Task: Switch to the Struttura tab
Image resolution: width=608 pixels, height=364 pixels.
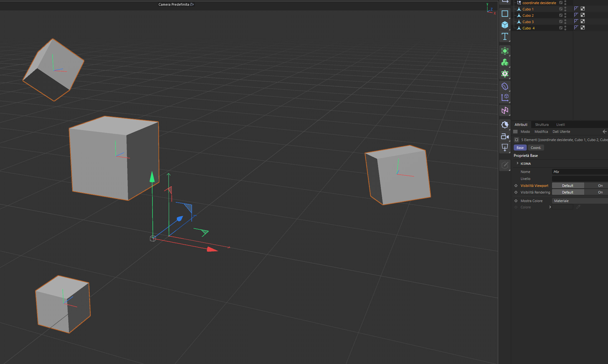Action: 542,125
